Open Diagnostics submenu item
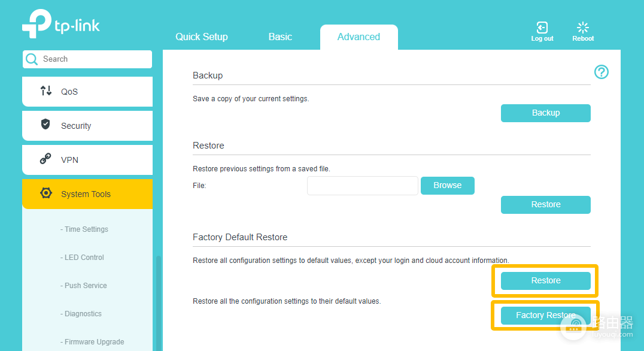 click(x=81, y=314)
